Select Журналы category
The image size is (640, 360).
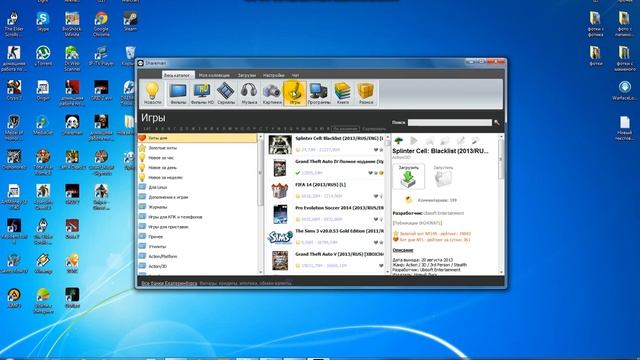tap(198, 207)
